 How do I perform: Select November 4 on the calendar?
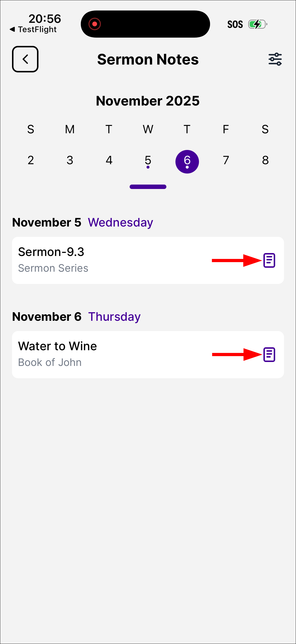pyautogui.click(x=109, y=160)
